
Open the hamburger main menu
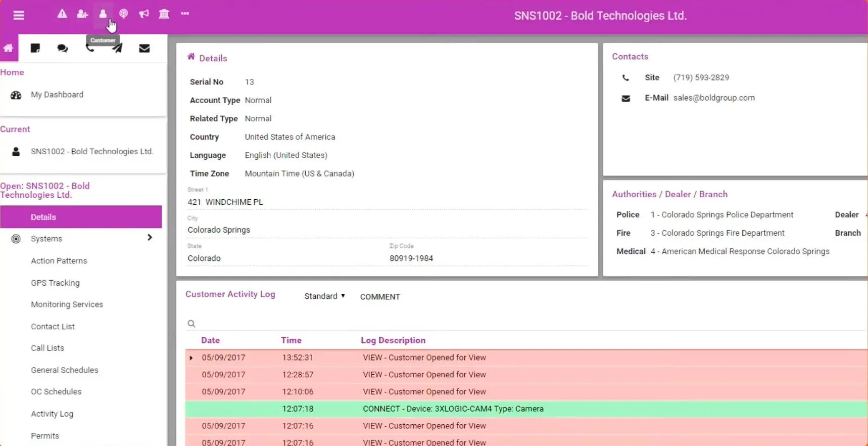19,15
